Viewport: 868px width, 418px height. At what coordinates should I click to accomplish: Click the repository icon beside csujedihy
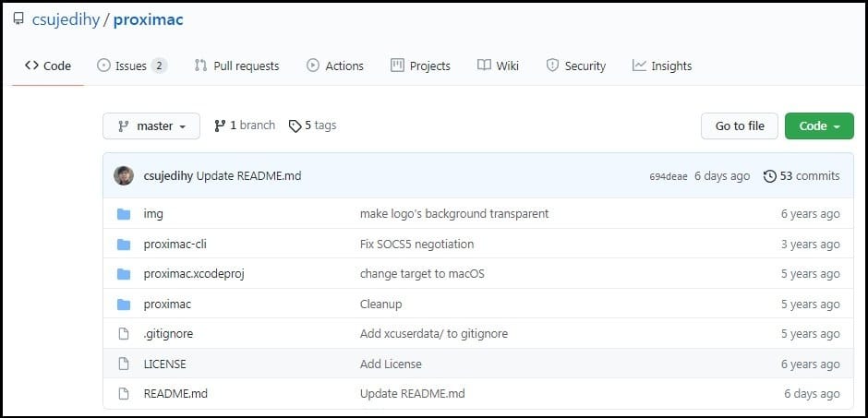click(18, 19)
